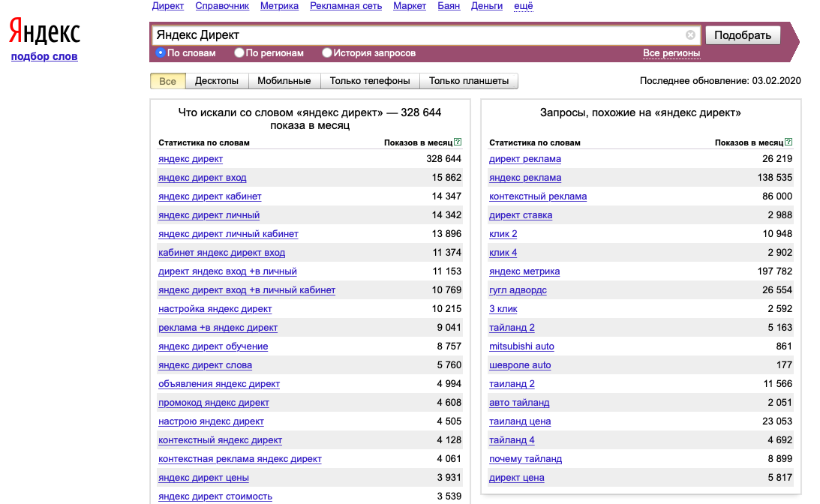Open 'клик 4' similar query
The width and height of the screenshot is (820, 504).
pos(503,253)
